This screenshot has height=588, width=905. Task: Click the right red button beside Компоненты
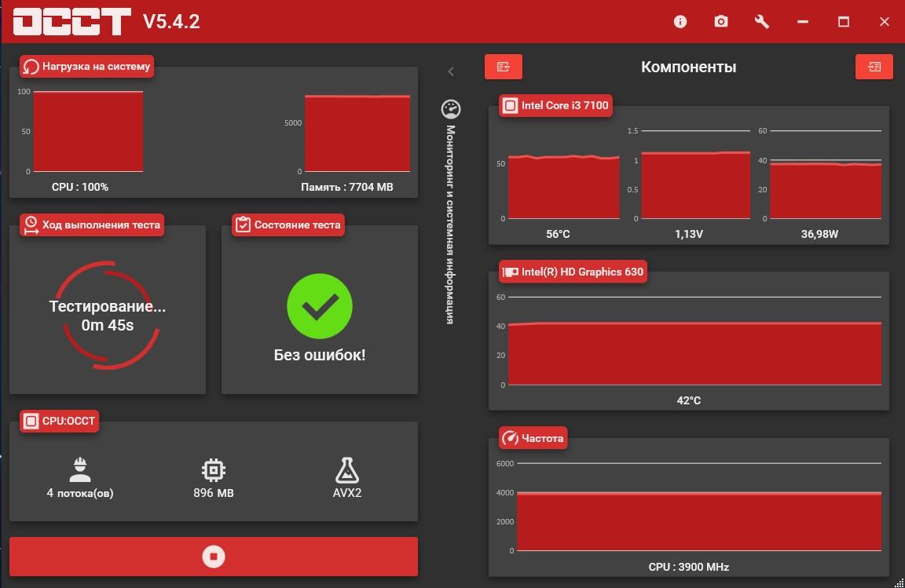(874, 67)
